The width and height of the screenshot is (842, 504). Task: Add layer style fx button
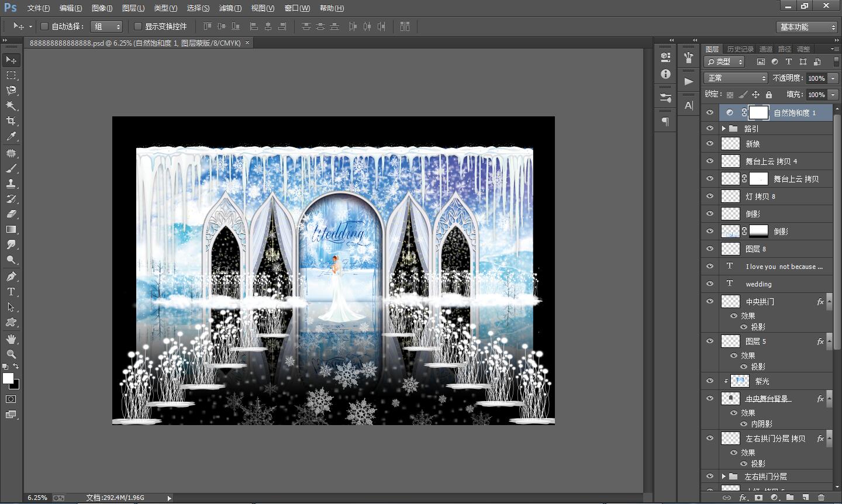(x=743, y=498)
